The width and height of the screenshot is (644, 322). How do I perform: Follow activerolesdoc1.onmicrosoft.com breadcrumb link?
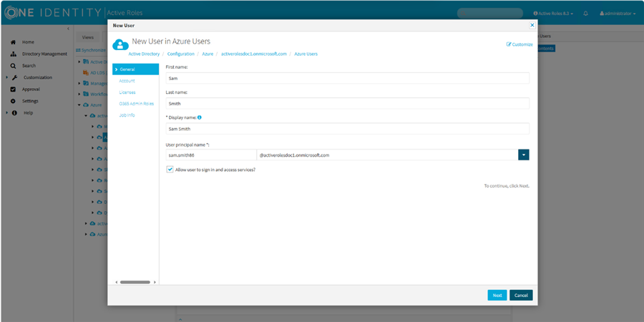pos(254,54)
